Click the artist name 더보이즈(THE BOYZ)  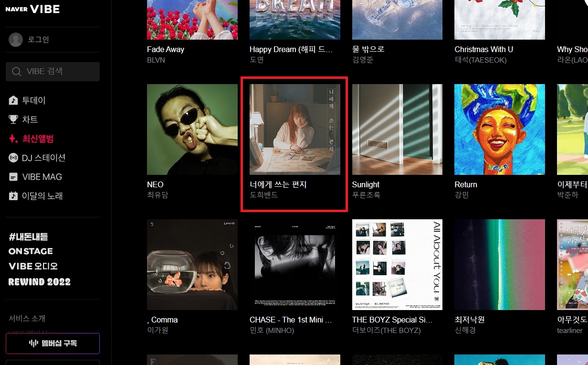(x=387, y=331)
